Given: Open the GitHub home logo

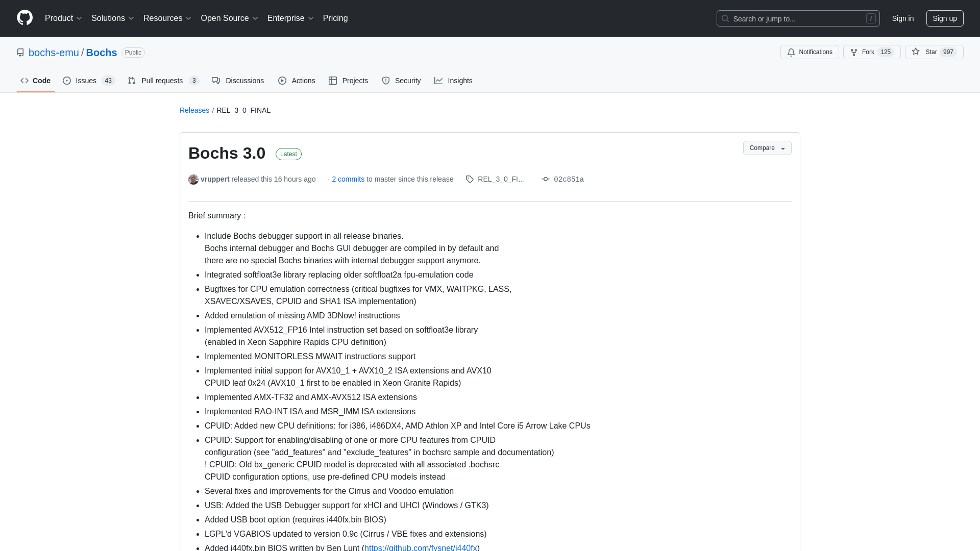Looking at the screenshot, I should (24, 18).
